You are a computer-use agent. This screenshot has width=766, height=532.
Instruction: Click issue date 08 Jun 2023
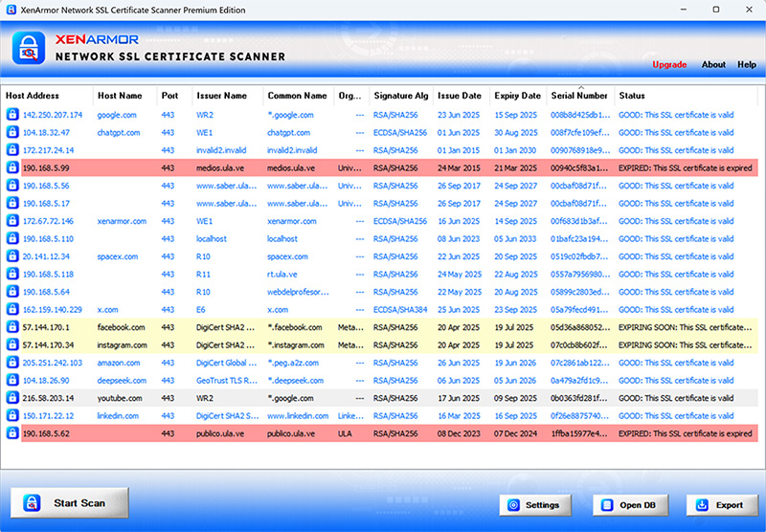pos(459,239)
